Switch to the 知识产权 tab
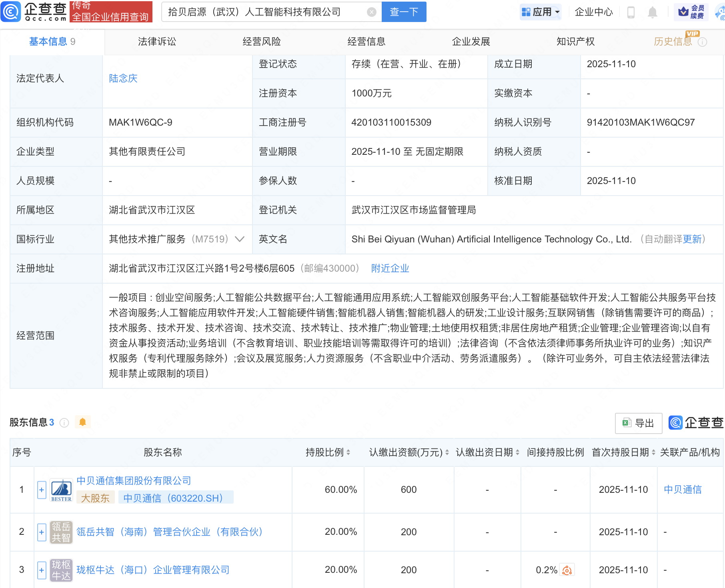The width and height of the screenshot is (725, 588). tap(575, 42)
